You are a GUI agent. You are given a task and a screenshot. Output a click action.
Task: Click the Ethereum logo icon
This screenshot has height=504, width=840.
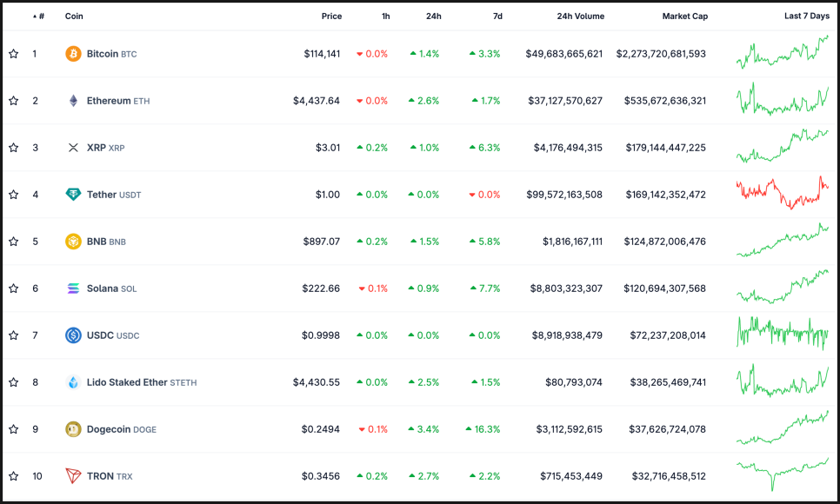tap(73, 101)
